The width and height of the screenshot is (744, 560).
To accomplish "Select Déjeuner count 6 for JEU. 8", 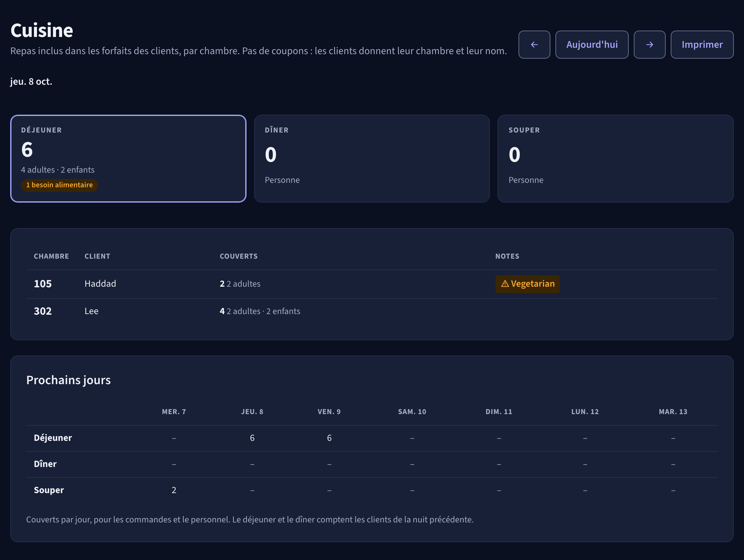I will pos(252,438).
